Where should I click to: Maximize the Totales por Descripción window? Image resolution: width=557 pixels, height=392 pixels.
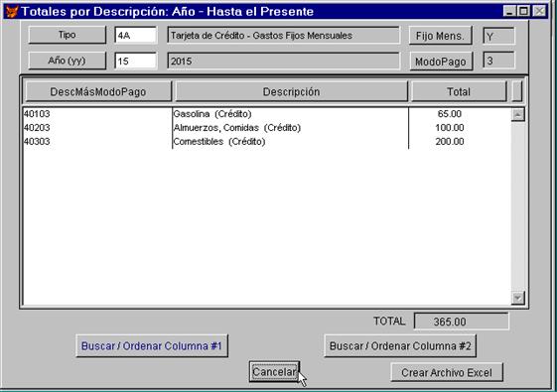coord(523,11)
